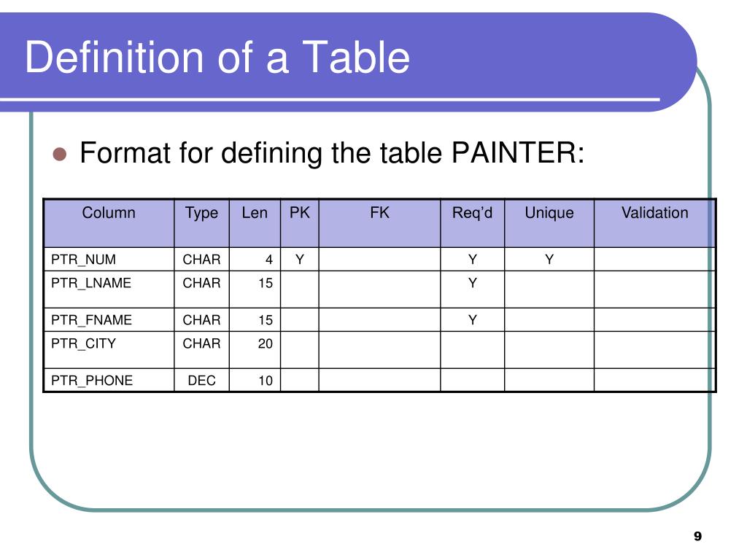The height and width of the screenshot is (560, 747).
Task: Select the PTR_LNAME cell
Action: (109, 289)
